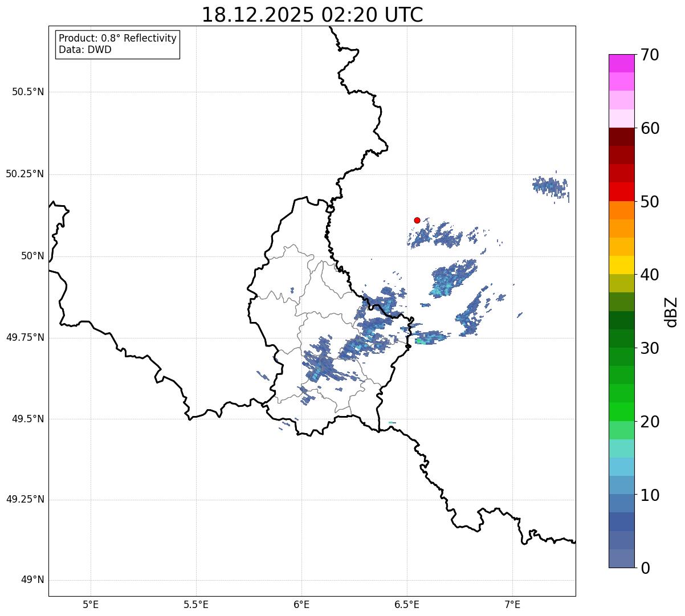Viewport: 685px width, 616px height.
Task: Click the 'Product: 0.8° Reflectivity' label
Action: (x=118, y=38)
